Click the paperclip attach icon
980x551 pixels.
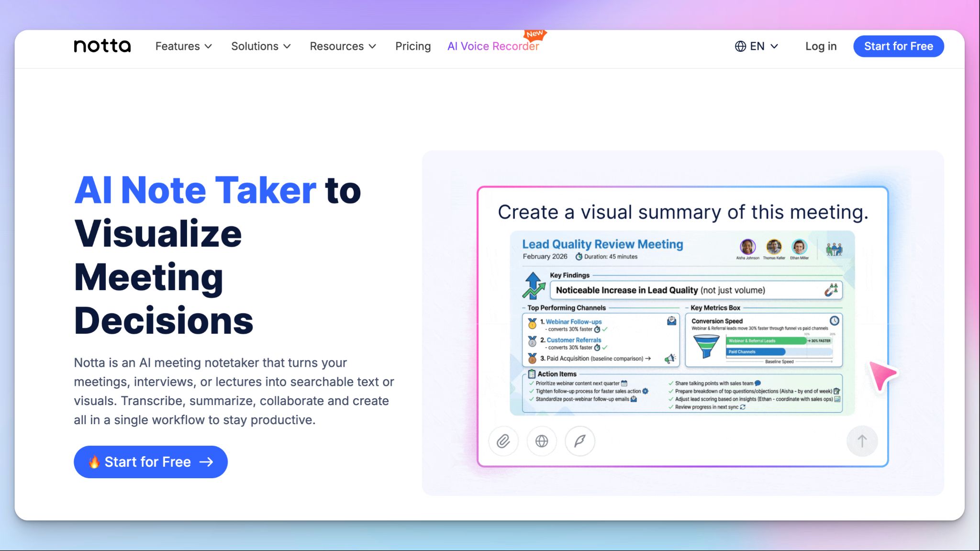[503, 441]
